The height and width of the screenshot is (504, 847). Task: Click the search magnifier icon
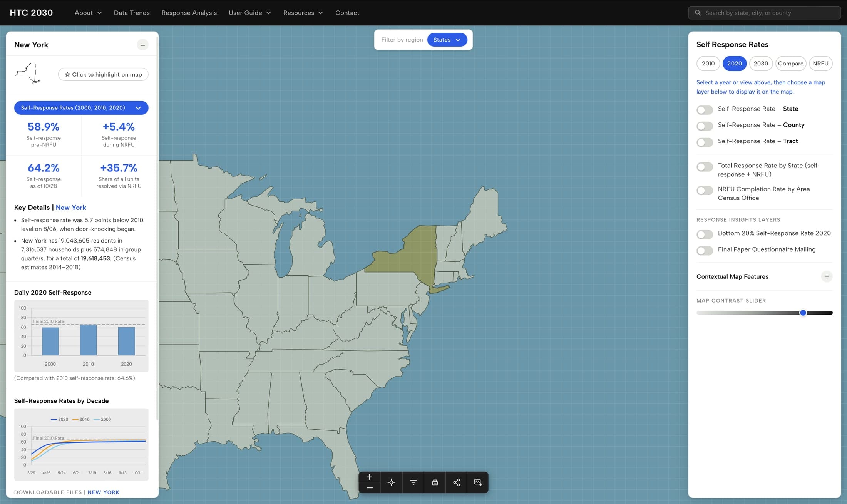[x=698, y=13]
